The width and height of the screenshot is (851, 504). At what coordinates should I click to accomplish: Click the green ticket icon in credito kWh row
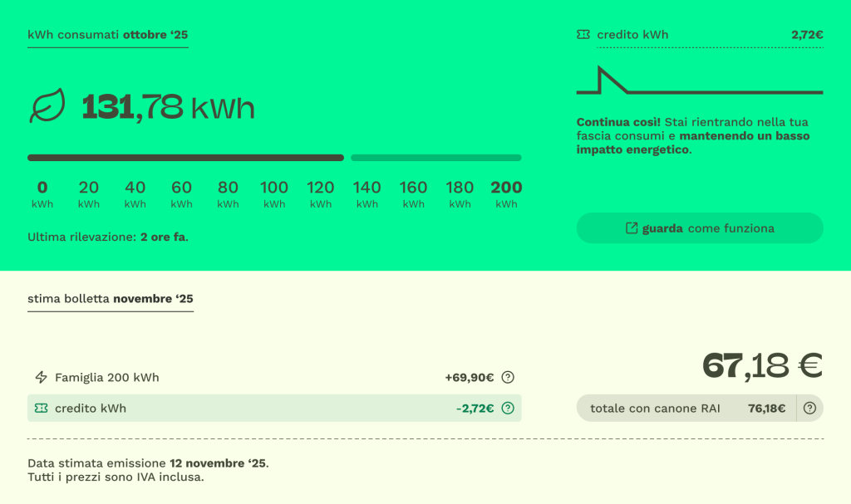click(x=42, y=408)
